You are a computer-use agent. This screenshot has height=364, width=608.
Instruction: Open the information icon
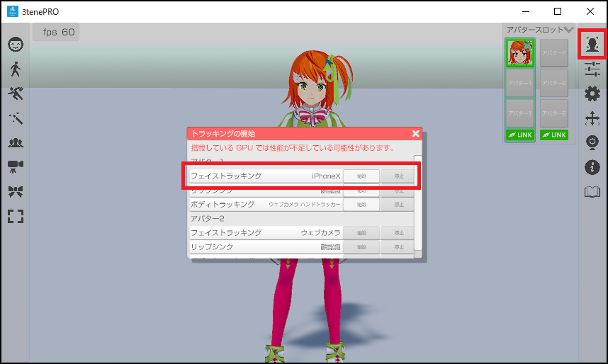592,167
